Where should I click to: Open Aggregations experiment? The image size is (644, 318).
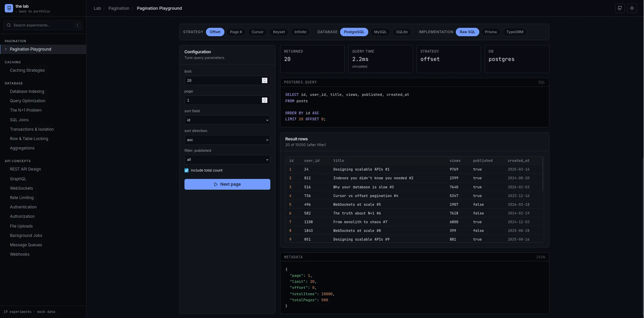(22, 148)
